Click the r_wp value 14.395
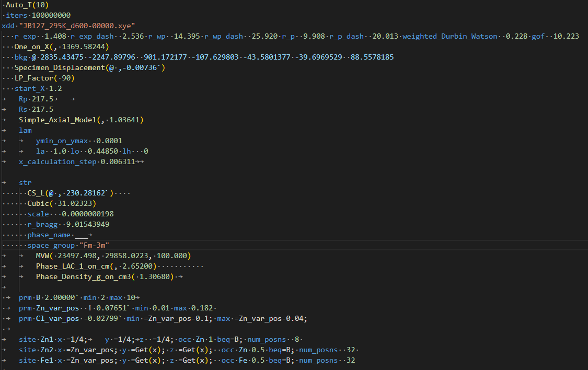 187,37
